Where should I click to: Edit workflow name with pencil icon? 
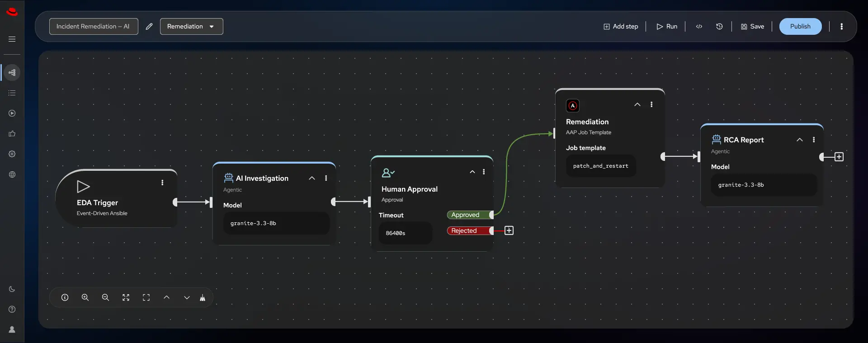[x=149, y=26]
